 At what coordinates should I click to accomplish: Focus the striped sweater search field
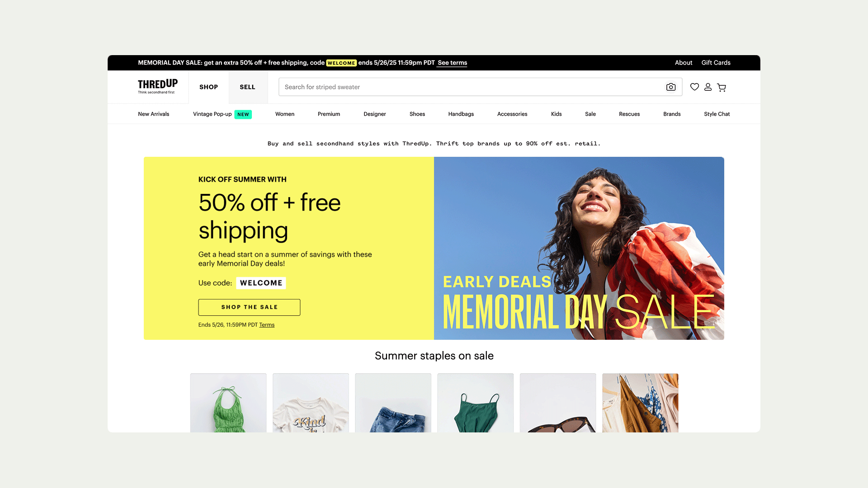pyautogui.click(x=470, y=87)
